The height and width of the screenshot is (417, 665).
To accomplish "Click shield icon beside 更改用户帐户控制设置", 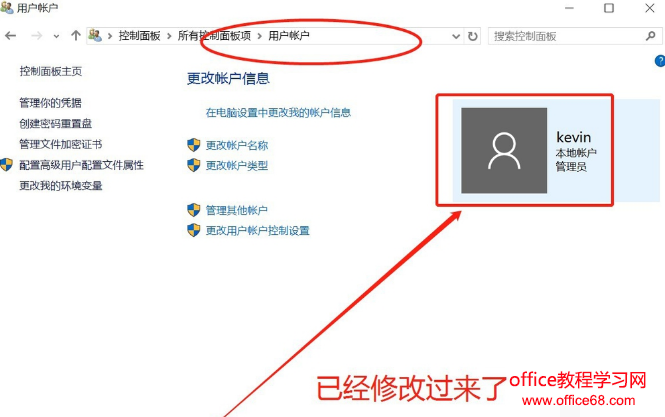I will tap(194, 230).
